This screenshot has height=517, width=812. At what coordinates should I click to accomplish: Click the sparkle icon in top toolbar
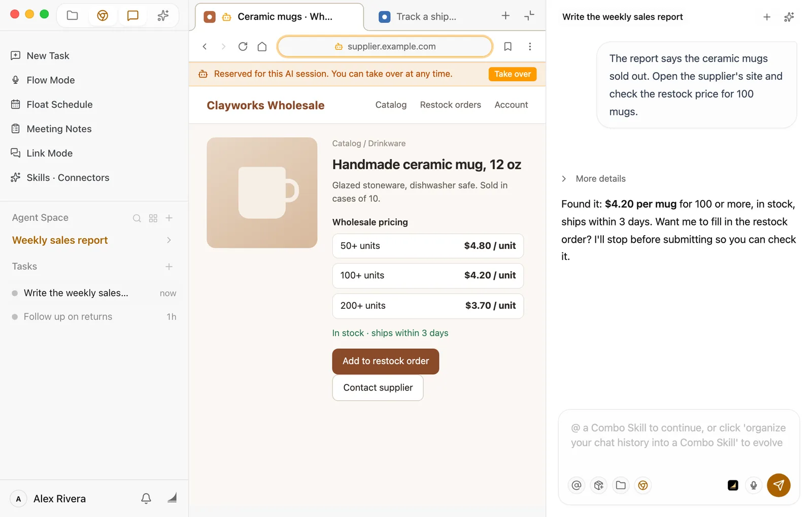(x=163, y=15)
